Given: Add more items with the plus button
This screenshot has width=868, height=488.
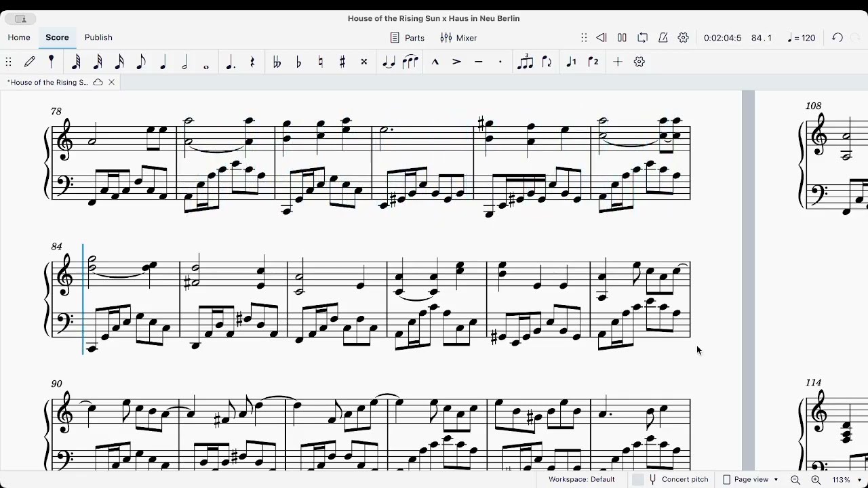Looking at the screenshot, I should point(618,62).
